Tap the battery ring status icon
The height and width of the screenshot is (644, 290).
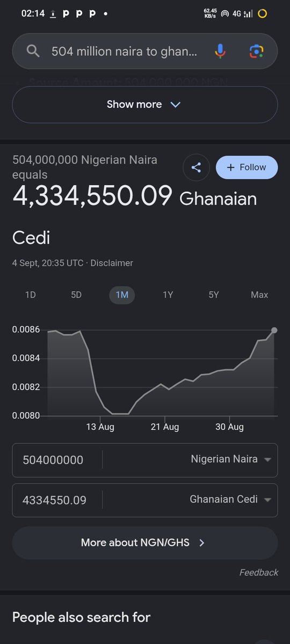pyautogui.click(x=262, y=14)
